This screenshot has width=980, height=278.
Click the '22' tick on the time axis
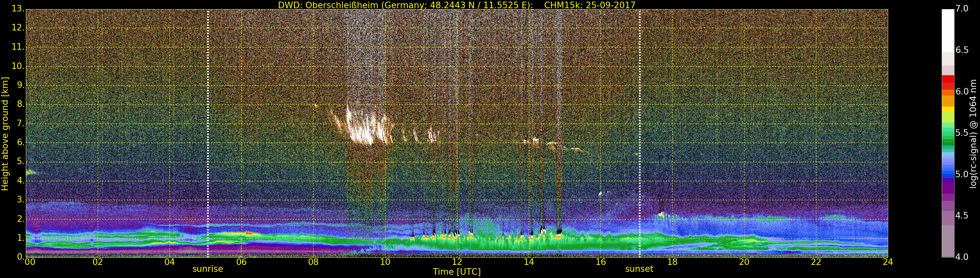816,262
